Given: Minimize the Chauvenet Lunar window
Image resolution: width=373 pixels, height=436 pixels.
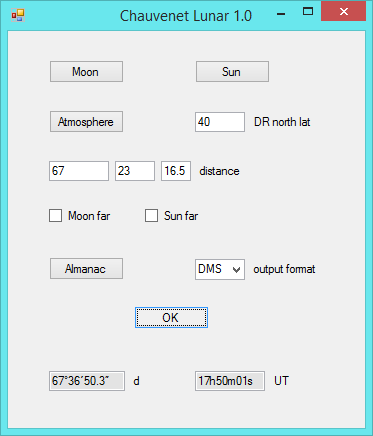Looking at the screenshot, I should click(281, 14).
